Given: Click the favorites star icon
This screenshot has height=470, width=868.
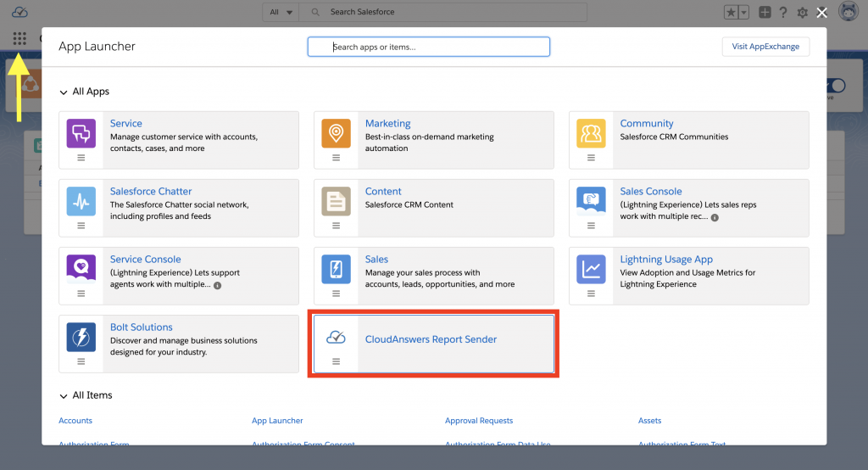Looking at the screenshot, I should click(x=731, y=12).
